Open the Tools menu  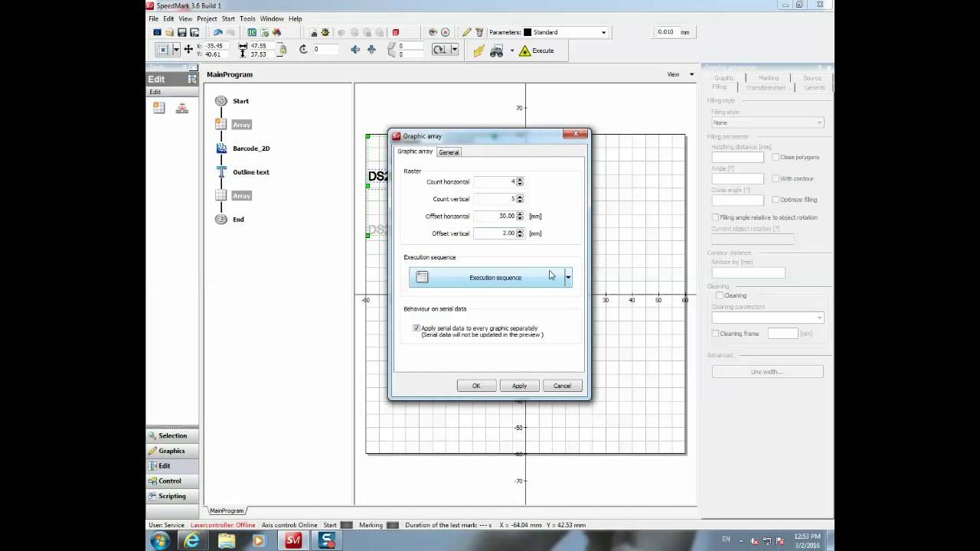tap(247, 18)
